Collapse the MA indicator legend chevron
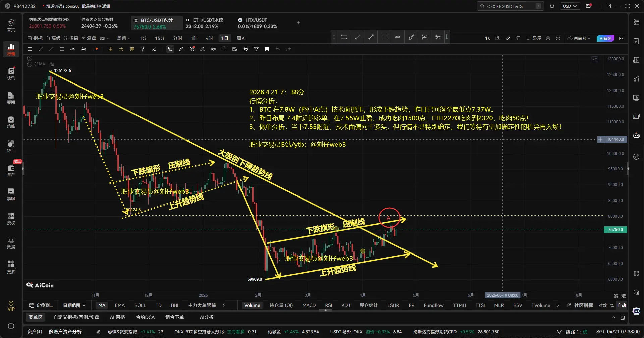 pyautogui.click(x=30, y=64)
